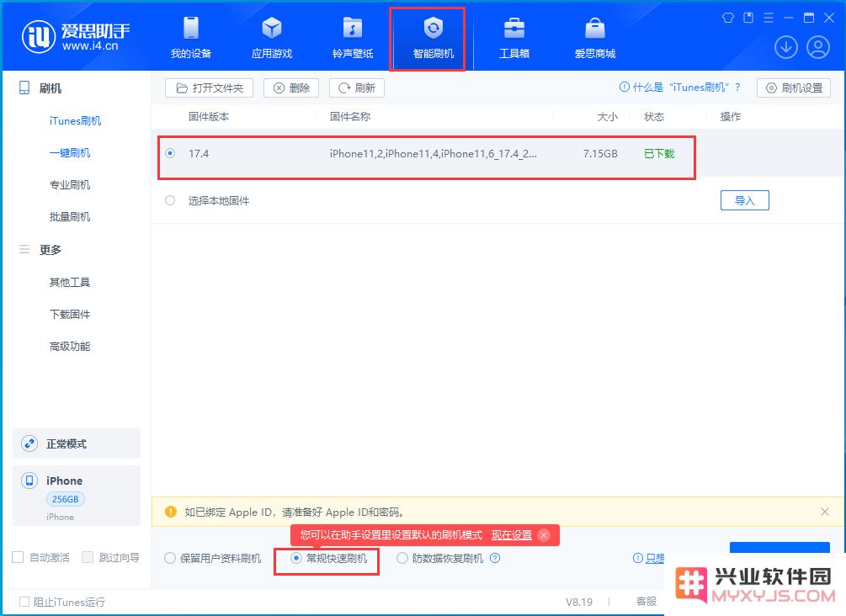
Task: Click the orange warning icon in the banner
Action: coord(171,512)
